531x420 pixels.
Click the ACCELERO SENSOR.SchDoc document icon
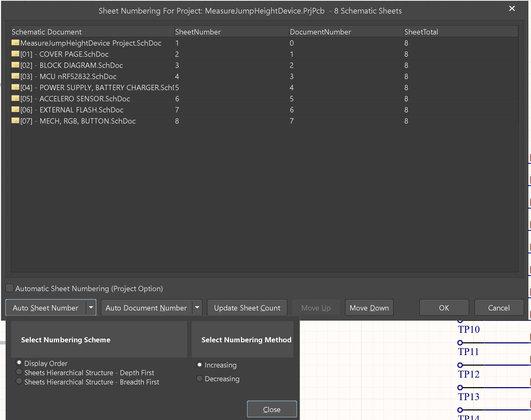15,98
